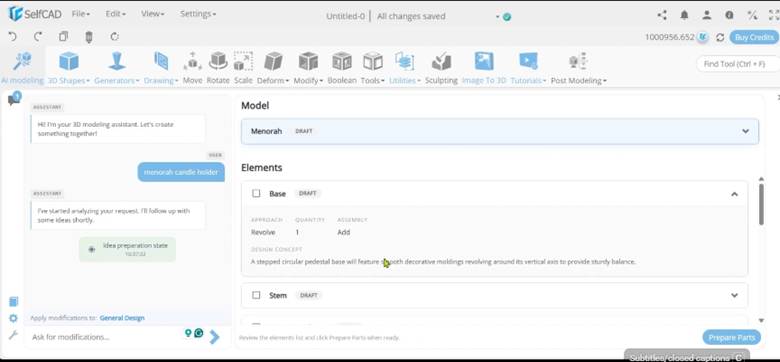Screen dimensions: 780x362
Task: Expand the Menorah model chevron
Action: 745,131
